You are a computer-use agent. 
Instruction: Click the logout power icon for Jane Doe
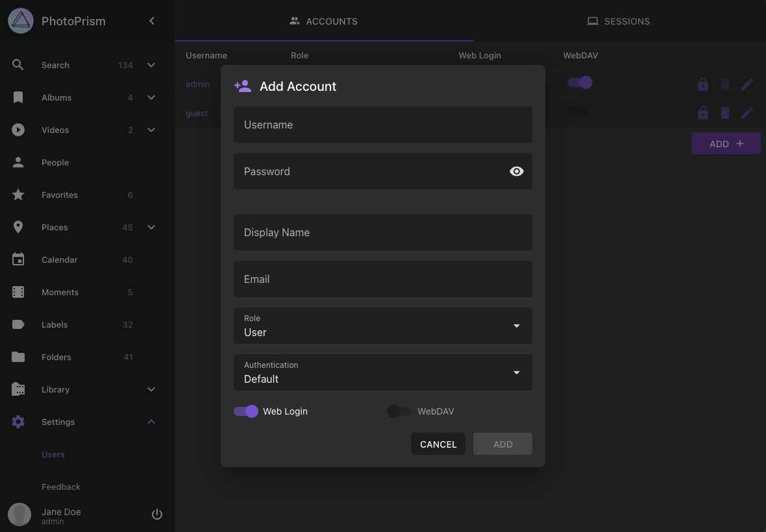157,514
